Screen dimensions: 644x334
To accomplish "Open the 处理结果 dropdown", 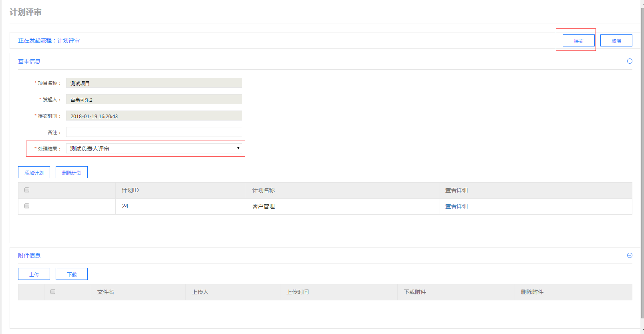I will [x=154, y=149].
